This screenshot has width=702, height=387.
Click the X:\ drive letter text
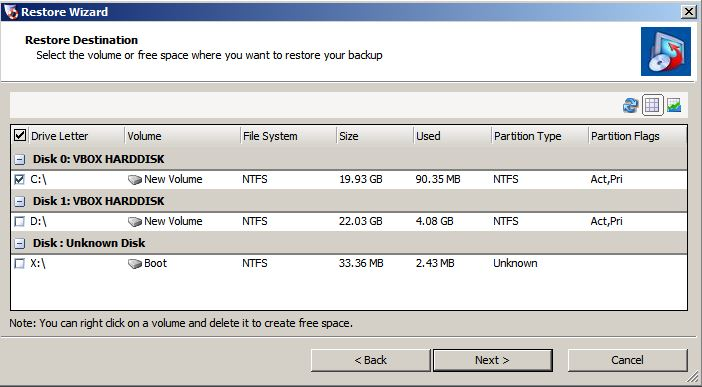pyautogui.click(x=38, y=263)
